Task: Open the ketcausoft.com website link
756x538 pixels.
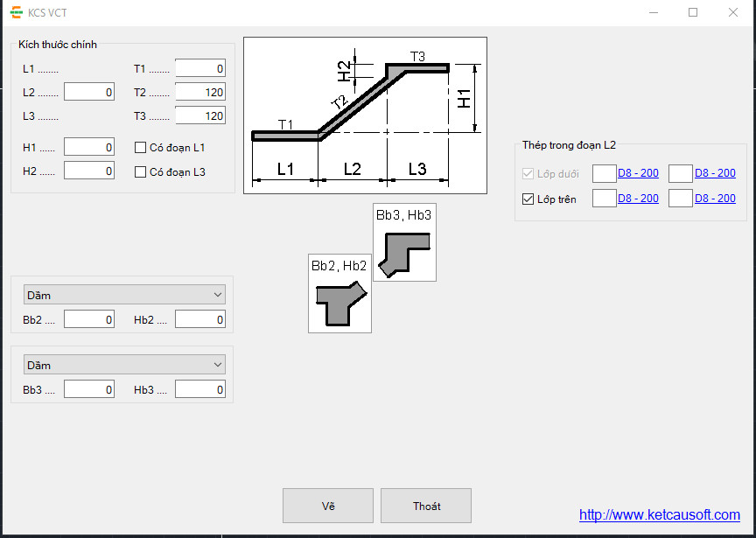Action: pyautogui.click(x=659, y=515)
